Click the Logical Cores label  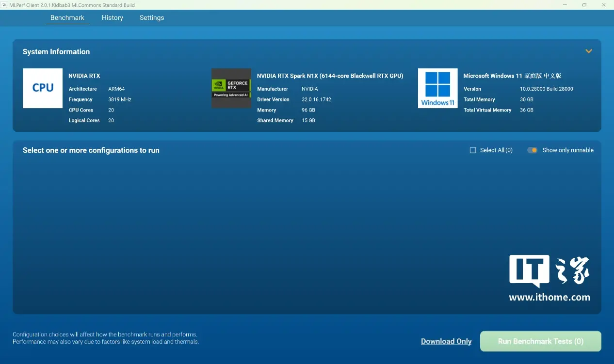84,120
